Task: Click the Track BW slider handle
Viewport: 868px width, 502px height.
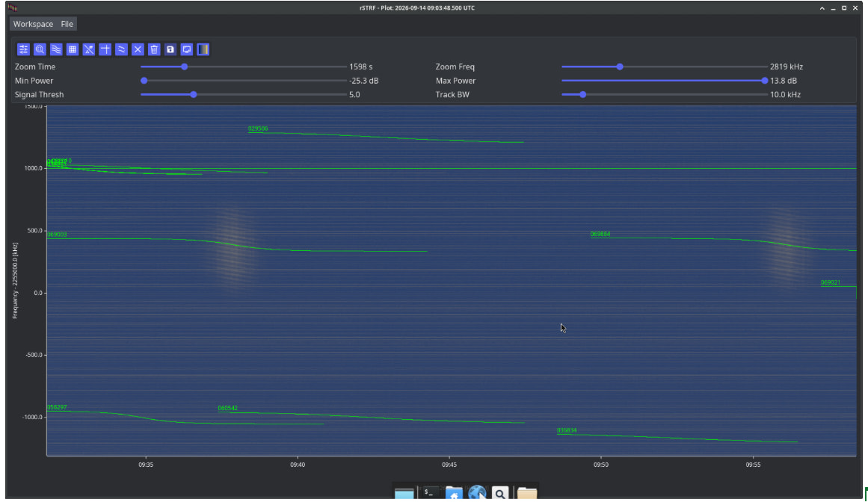Action: pyautogui.click(x=583, y=95)
